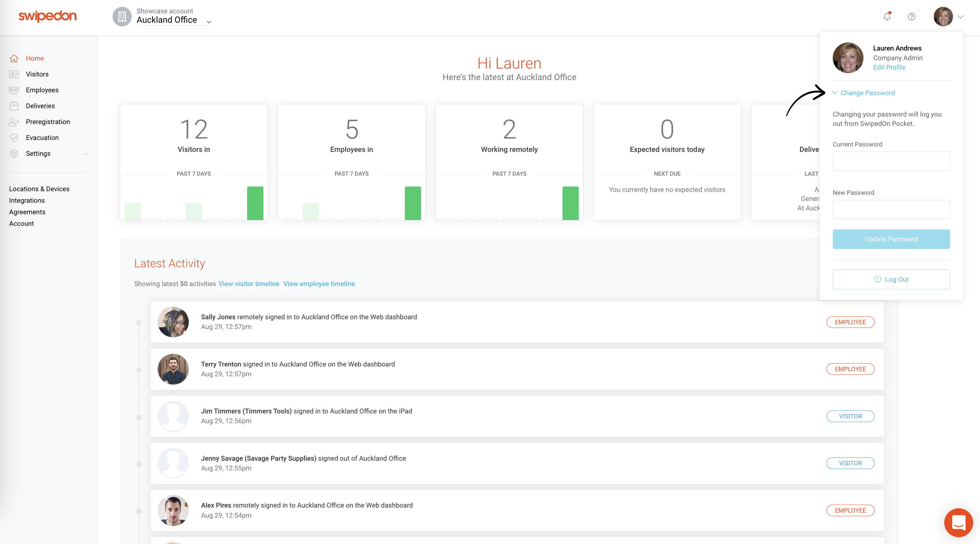Open the 2 Working remotely card
The width and height of the screenshot is (980, 544).
[x=509, y=162]
